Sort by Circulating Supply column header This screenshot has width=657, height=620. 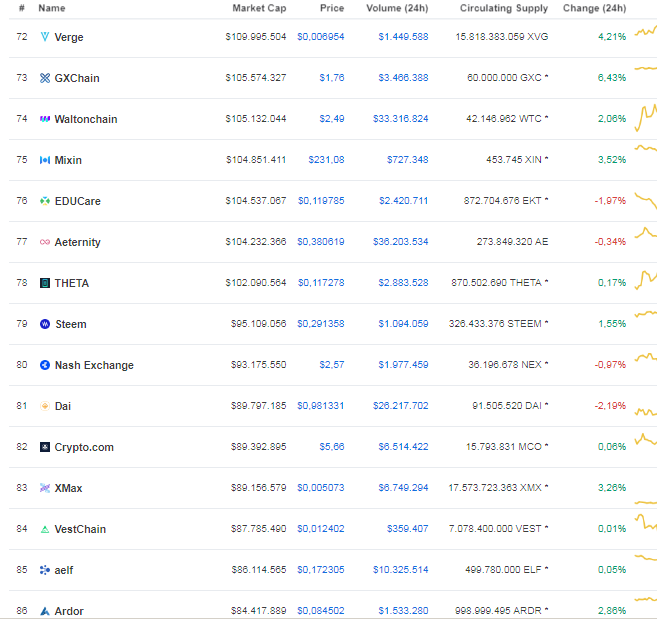504,8
